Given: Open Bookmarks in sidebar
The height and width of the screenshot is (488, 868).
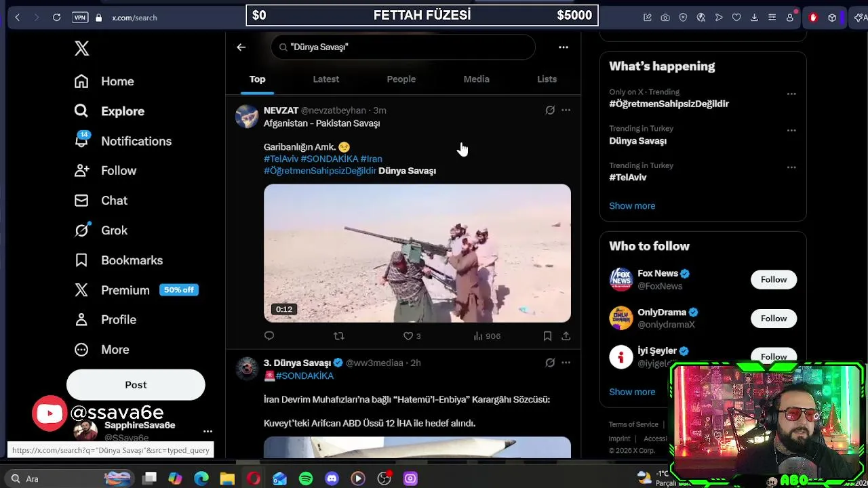Looking at the screenshot, I should click(118, 260).
